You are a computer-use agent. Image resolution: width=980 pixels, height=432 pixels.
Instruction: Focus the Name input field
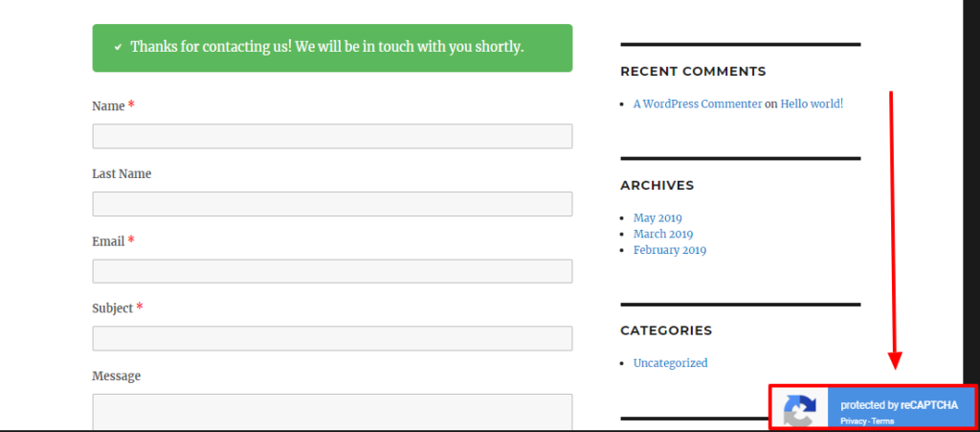(332, 136)
